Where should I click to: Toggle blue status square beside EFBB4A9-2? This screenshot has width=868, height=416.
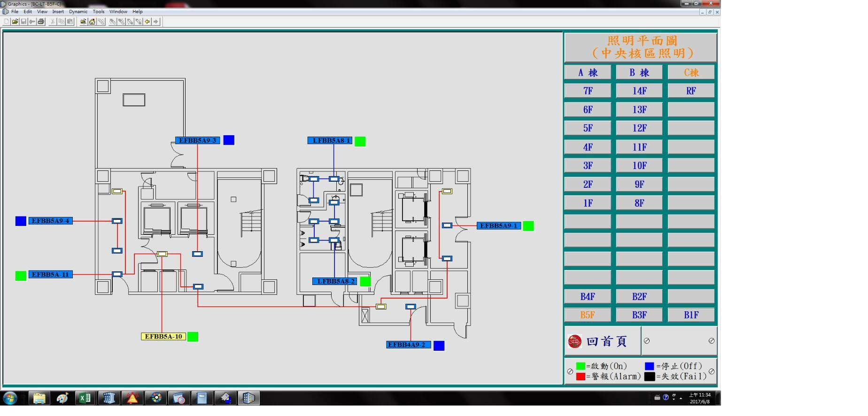pos(439,346)
